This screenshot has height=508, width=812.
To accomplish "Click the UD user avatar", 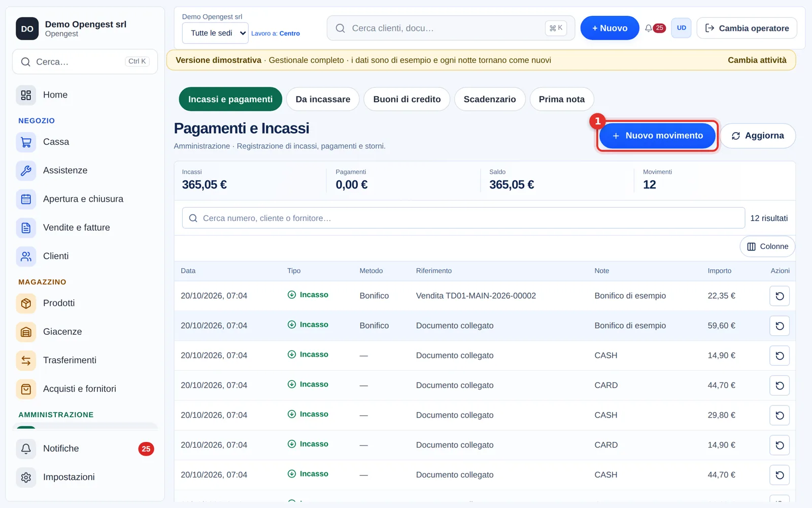I will 681,28.
